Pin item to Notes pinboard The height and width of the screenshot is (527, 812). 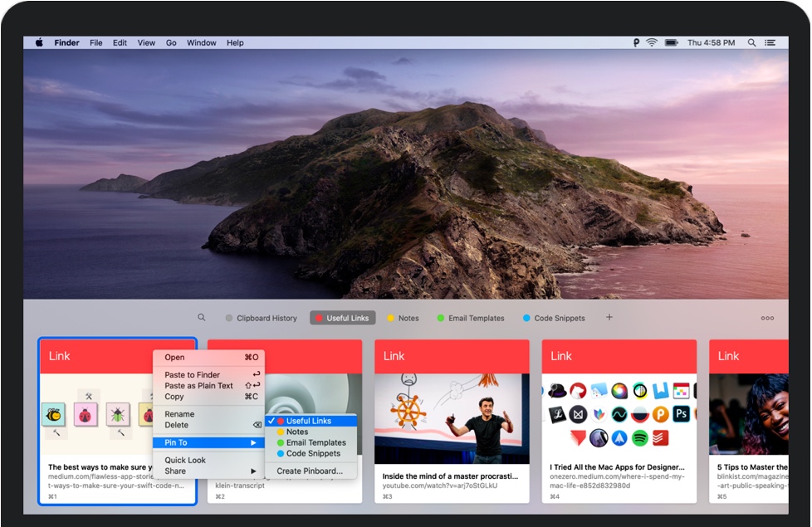click(x=297, y=432)
